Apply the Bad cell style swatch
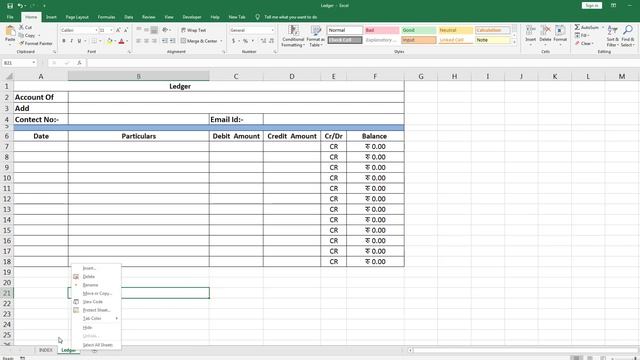This screenshot has width=640, height=360. 382,30
